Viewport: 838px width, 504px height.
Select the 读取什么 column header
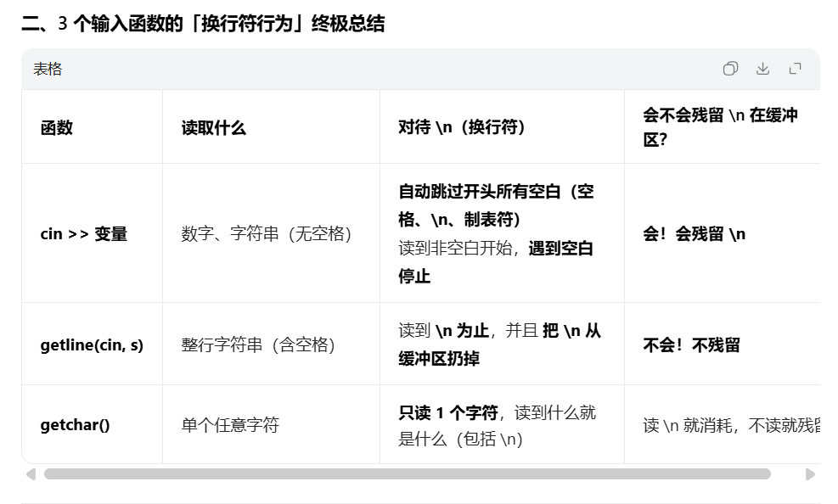coord(213,127)
